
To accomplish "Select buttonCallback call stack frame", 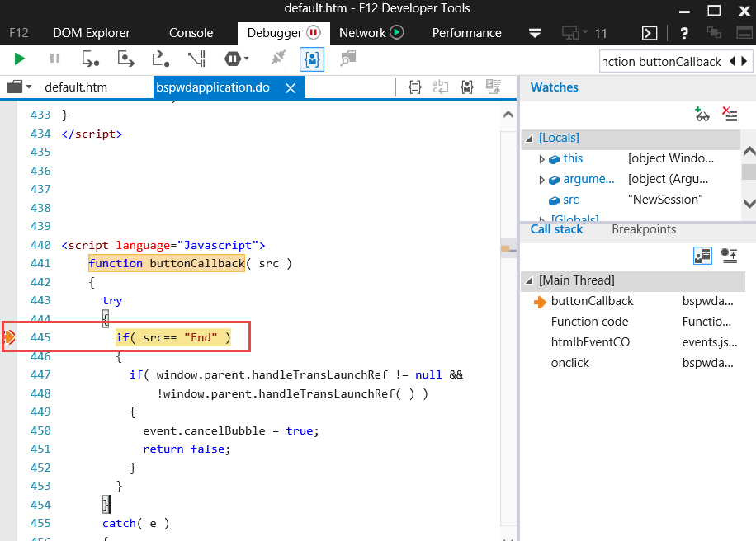I will click(x=632, y=302).
